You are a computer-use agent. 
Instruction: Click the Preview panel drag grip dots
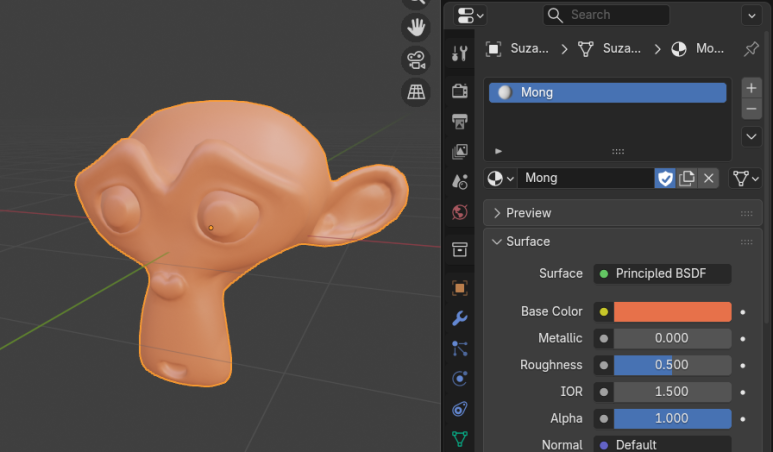pyautogui.click(x=746, y=213)
